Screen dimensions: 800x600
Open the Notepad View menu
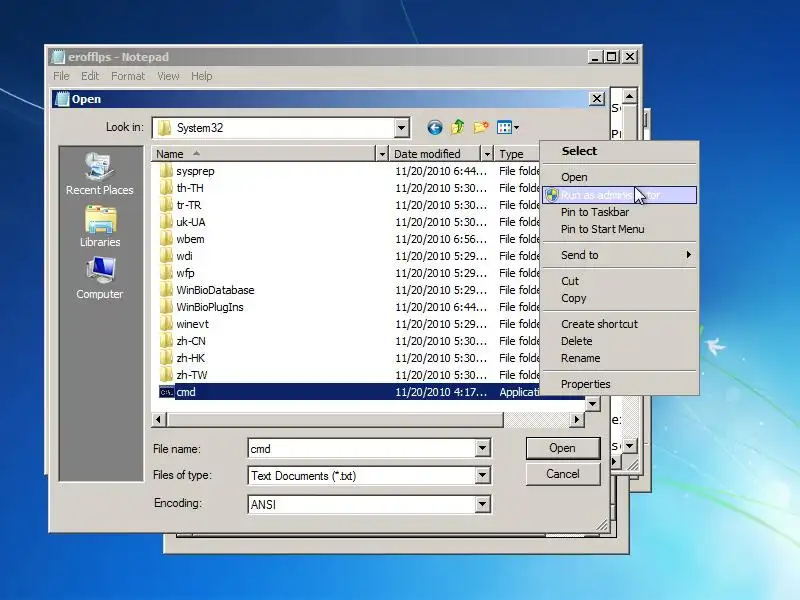click(168, 76)
